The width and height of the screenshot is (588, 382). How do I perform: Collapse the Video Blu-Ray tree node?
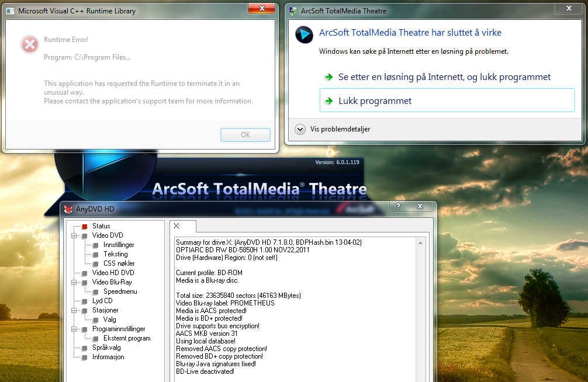[74, 283]
